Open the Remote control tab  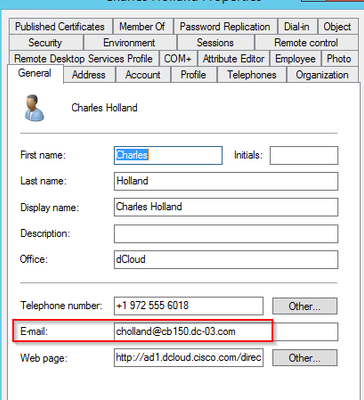click(x=306, y=43)
